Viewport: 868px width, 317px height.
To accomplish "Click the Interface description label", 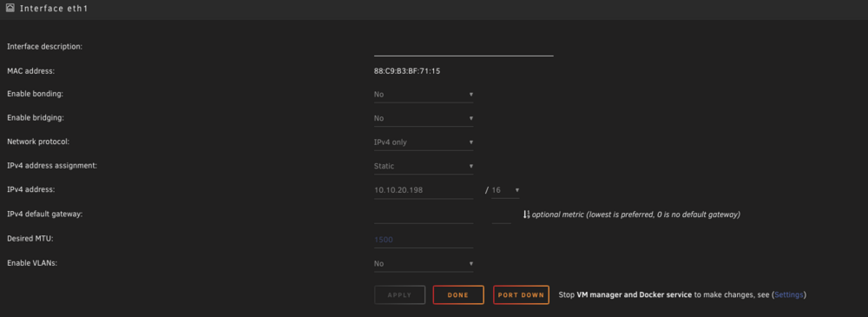I will [45, 47].
